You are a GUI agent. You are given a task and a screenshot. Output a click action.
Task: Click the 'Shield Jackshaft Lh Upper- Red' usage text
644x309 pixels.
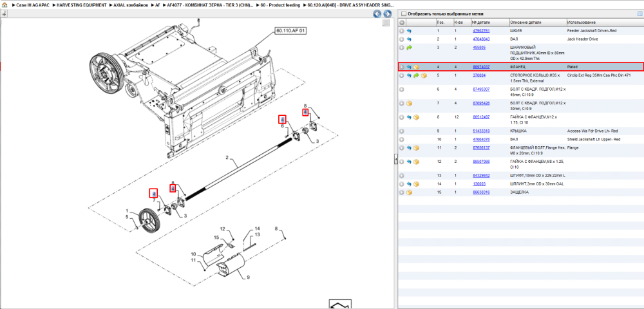click(x=594, y=140)
